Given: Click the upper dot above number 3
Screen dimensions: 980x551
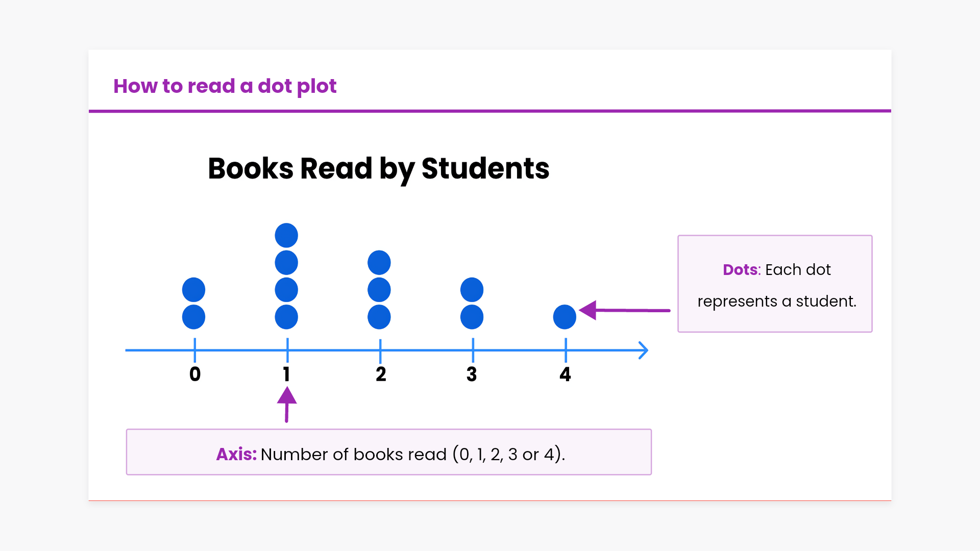Looking at the screenshot, I should 472,290.
